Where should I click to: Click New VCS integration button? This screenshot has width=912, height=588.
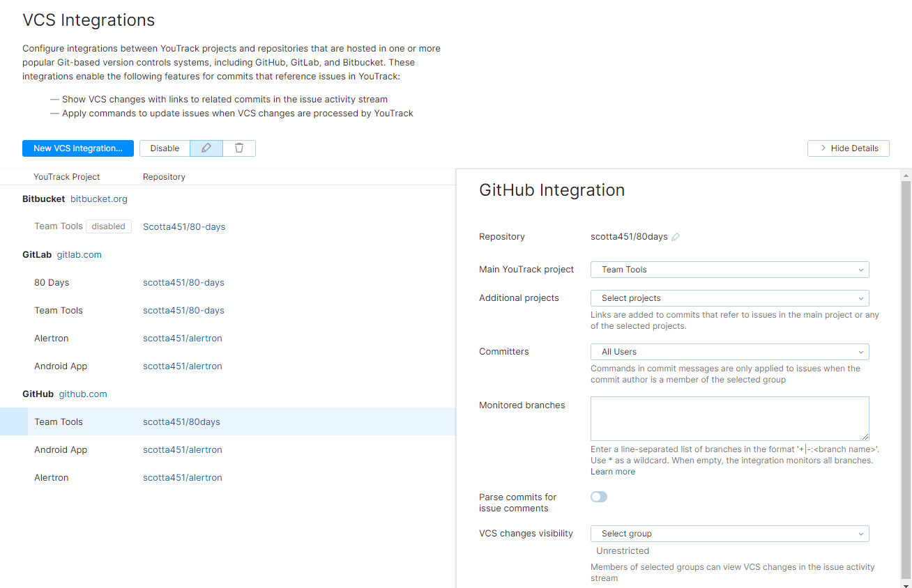pyautogui.click(x=78, y=148)
